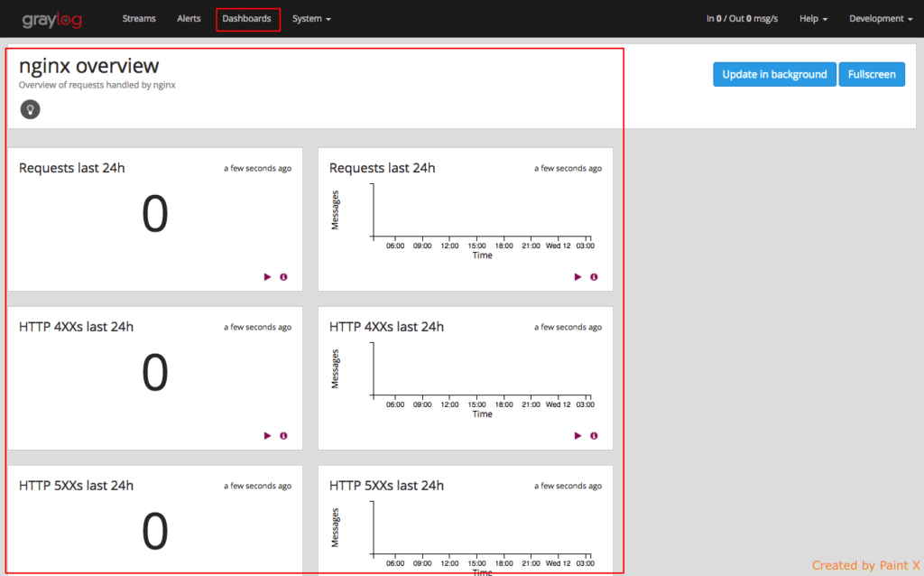
Task: Open the Alerts page
Action: click(189, 18)
